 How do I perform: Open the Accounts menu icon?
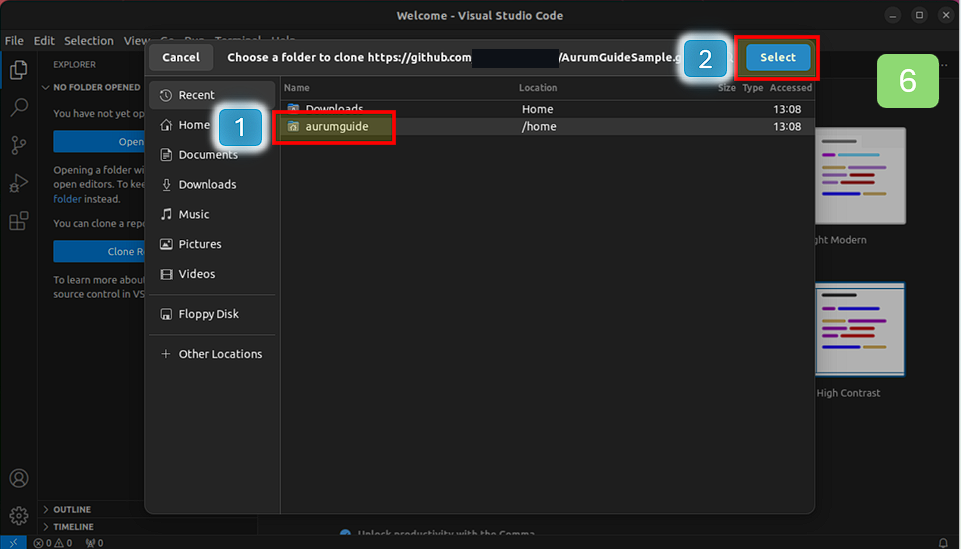point(18,478)
